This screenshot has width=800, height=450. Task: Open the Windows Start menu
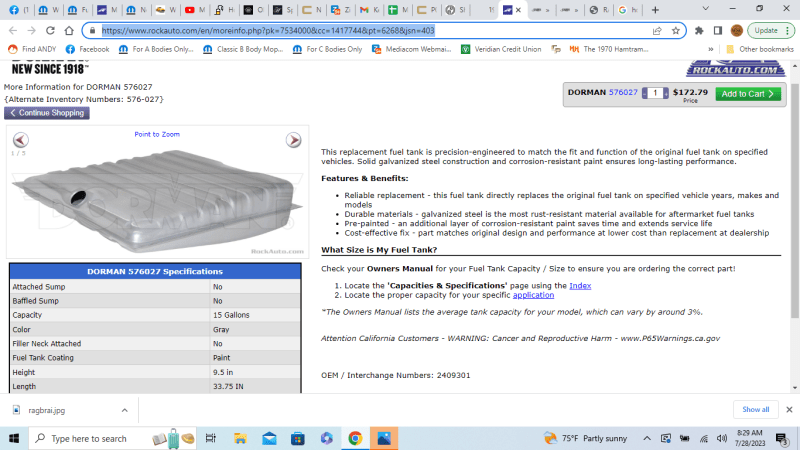tap(13, 438)
